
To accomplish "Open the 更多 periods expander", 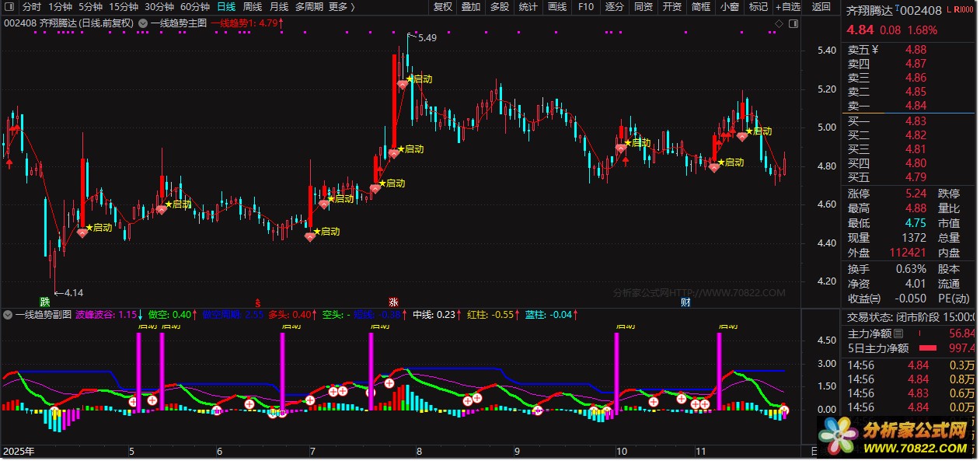I will [x=341, y=7].
